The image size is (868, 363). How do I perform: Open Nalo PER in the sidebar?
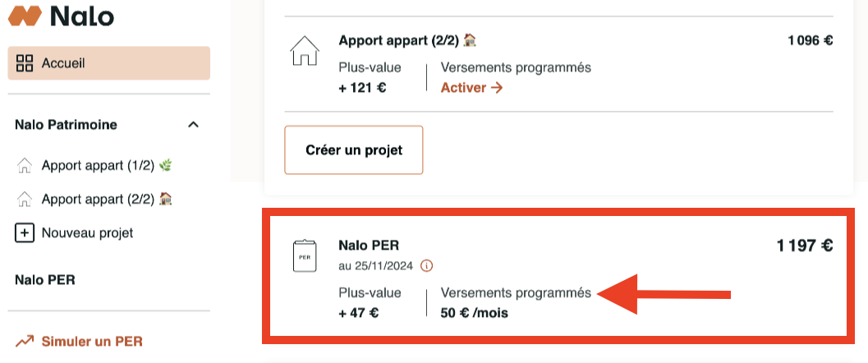[x=45, y=280]
